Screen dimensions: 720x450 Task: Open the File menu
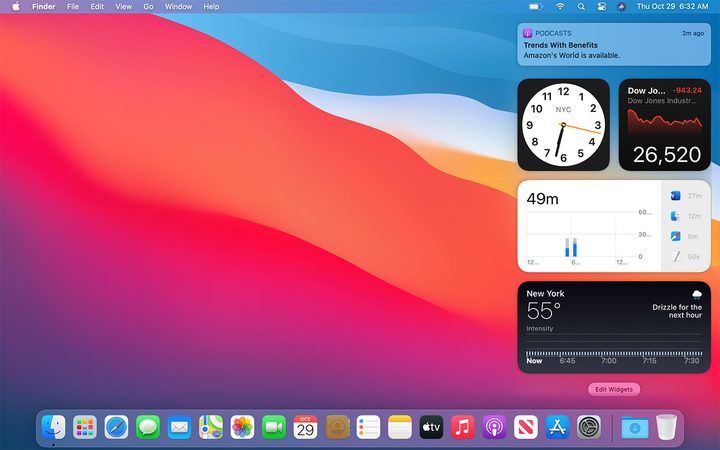click(73, 6)
